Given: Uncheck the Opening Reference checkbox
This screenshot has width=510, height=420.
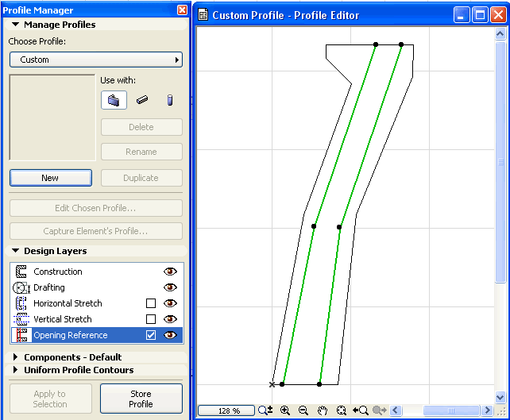Looking at the screenshot, I should pyautogui.click(x=151, y=335).
